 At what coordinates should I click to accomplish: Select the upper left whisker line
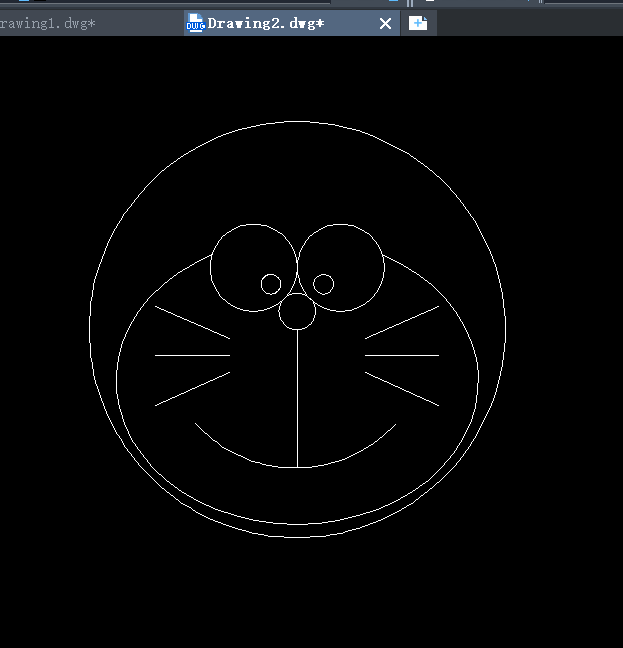coord(192,322)
